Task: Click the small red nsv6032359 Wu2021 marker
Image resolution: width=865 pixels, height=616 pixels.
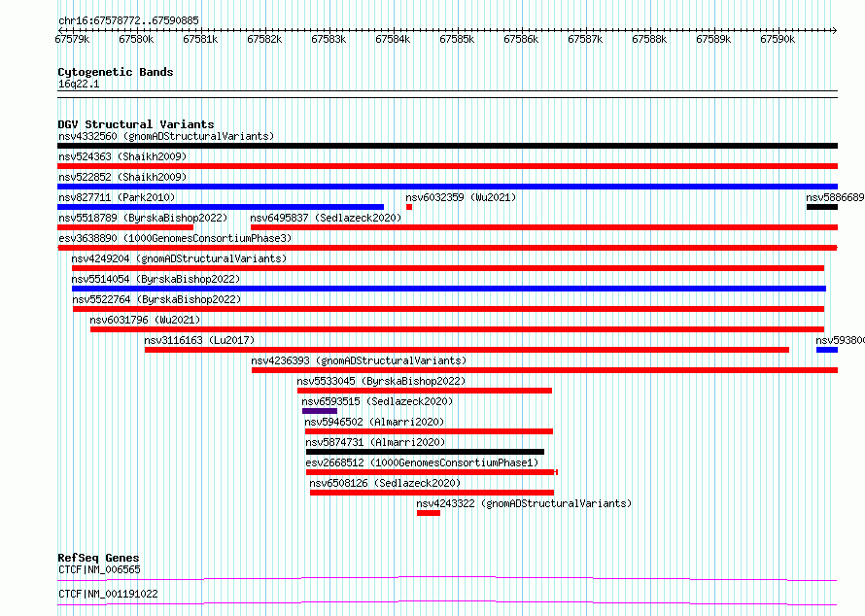Action: tap(409, 207)
